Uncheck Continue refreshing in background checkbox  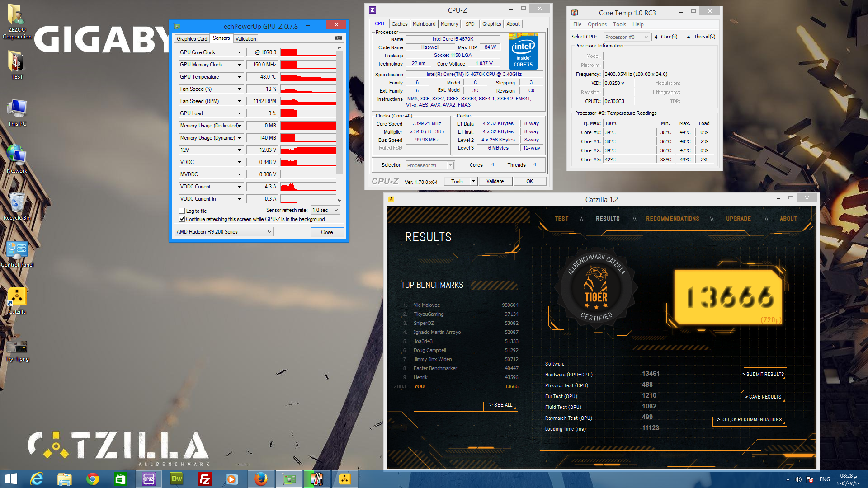pyautogui.click(x=182, y=219)
